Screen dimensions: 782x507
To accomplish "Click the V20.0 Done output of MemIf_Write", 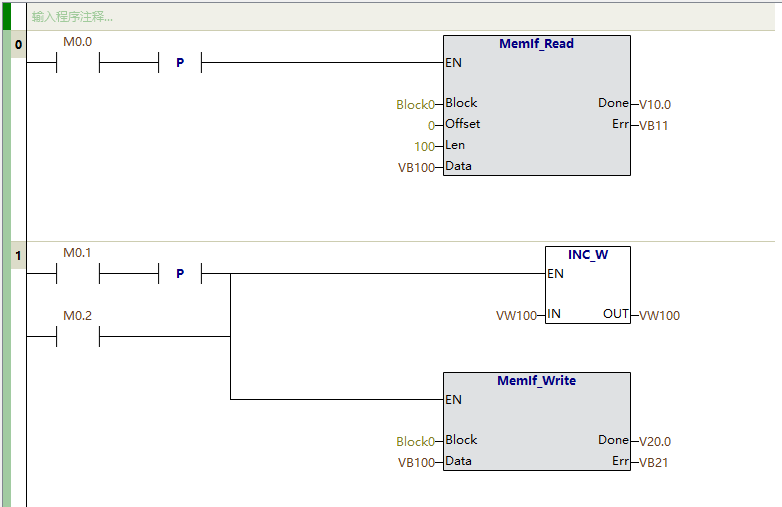I will [x=655, y=441].
